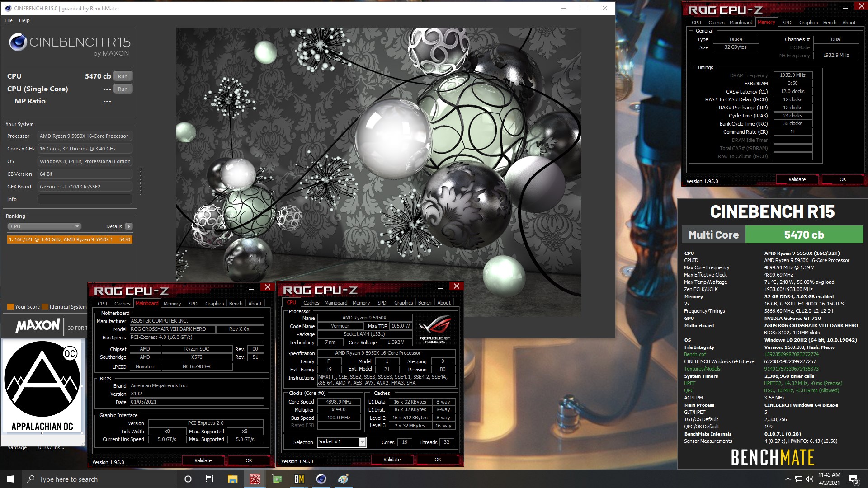Click the Info input field
Screen dimensions: 868x488
click(85, 199)
